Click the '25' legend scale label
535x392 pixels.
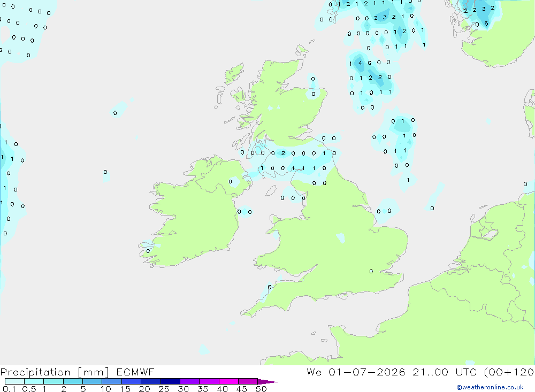tap(164, 389)
